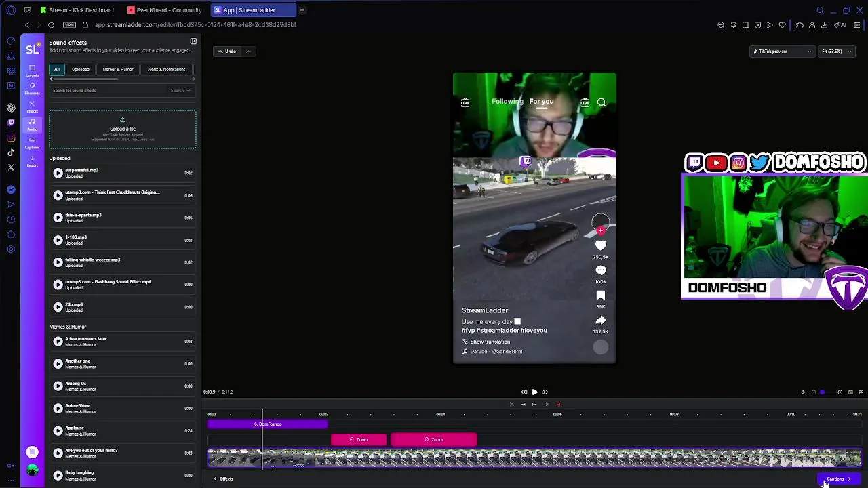Screen dimensions: 868x488
Task: Click the StreamLadder SL logo
Action: coord(32,49)
